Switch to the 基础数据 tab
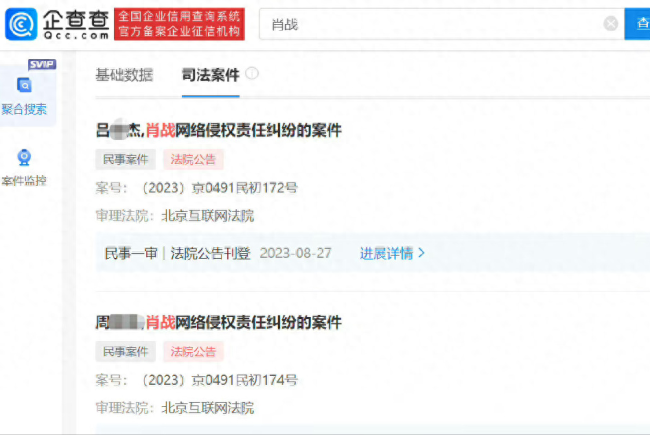This screenshot has height=435, width=650. pos(124,75)
